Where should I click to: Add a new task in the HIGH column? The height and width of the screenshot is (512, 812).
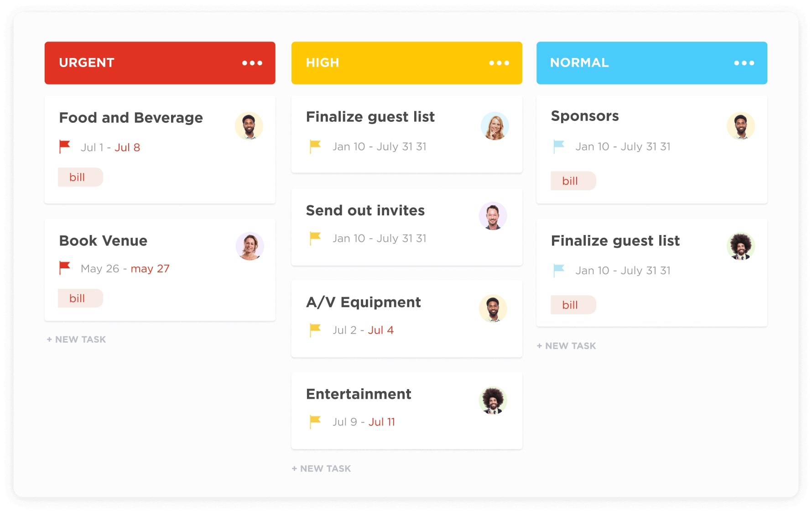321,468
